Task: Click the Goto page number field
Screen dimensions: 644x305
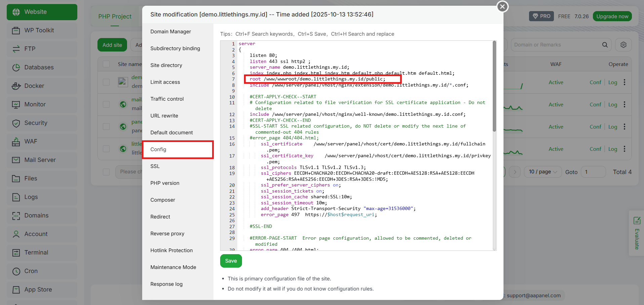Action: click(593, 172)
